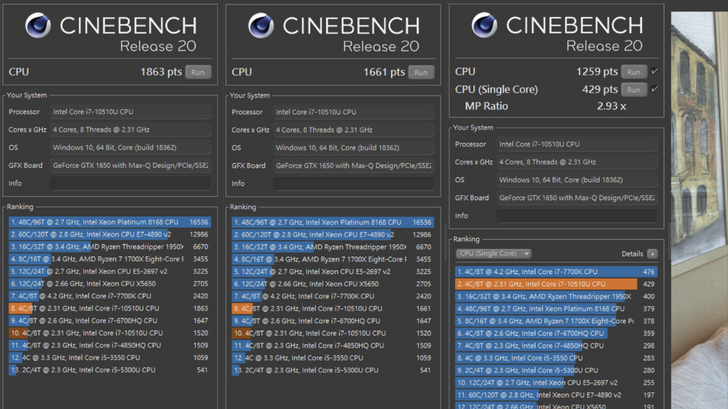The width and height of the screenshot is (728, 409).
Task: Click the Cinebench logo above the 1259 pts score
Action: (x=485, y=27)
